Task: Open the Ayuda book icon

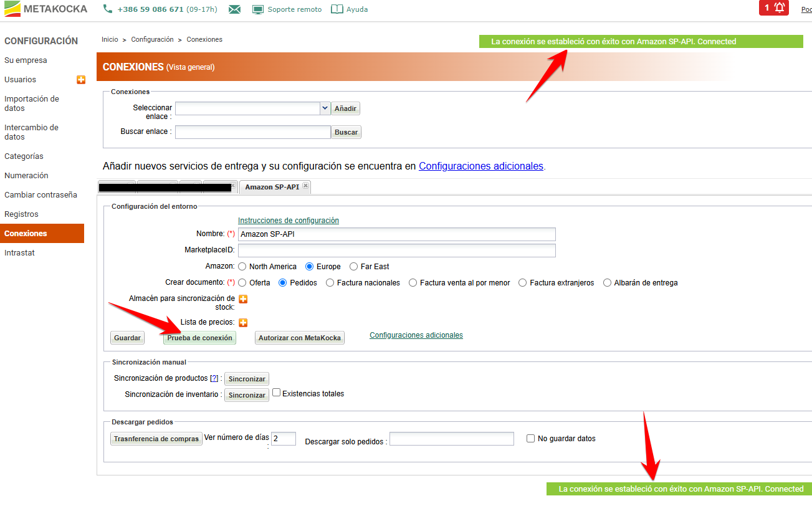Action: (337, 9)
